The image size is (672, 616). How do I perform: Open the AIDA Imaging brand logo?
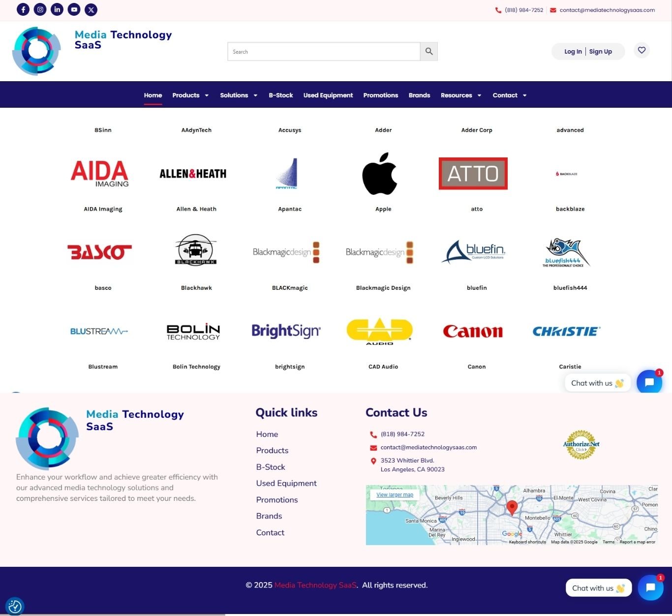click(x=100, y=174)
